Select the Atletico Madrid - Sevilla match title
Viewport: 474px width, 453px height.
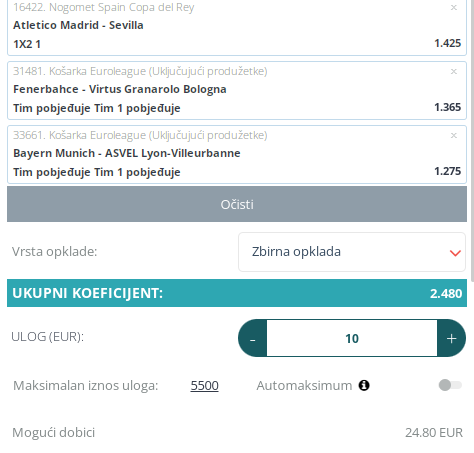coord(78,25)
